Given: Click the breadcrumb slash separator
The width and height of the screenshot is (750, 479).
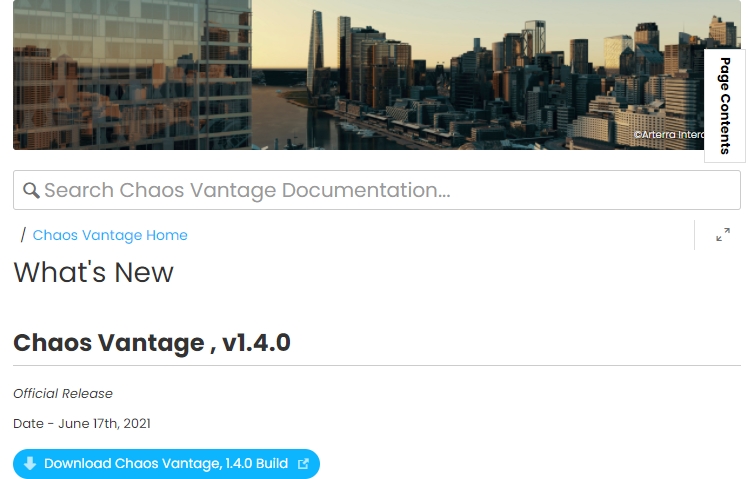Looking at the screenshot, I should (23, 235).
